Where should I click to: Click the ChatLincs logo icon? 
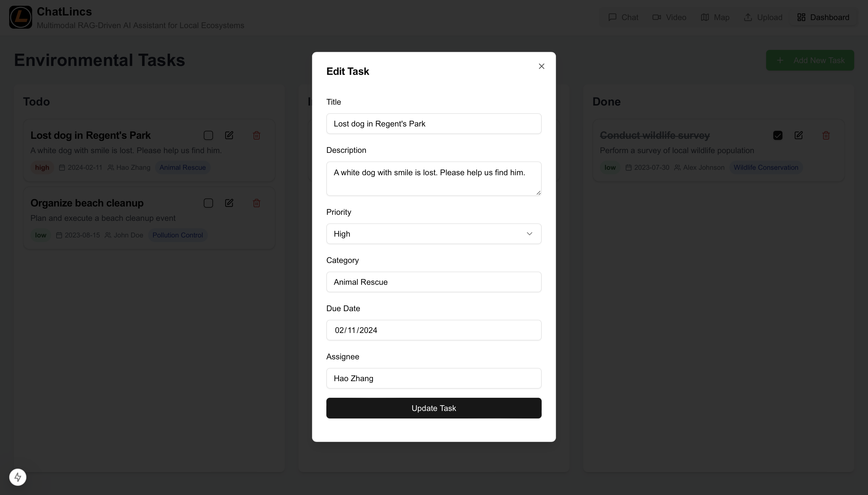click(x=20, y=17)
